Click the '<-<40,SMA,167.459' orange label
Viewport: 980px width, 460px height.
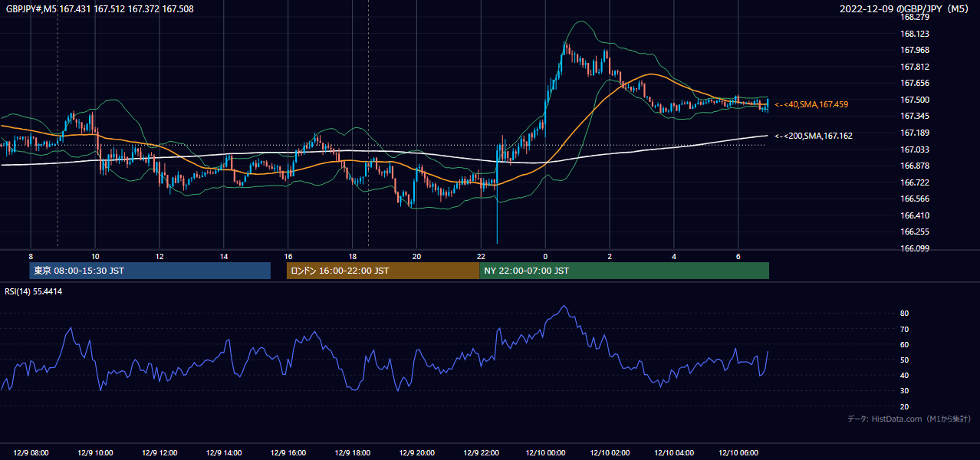[x=811, y=104]
